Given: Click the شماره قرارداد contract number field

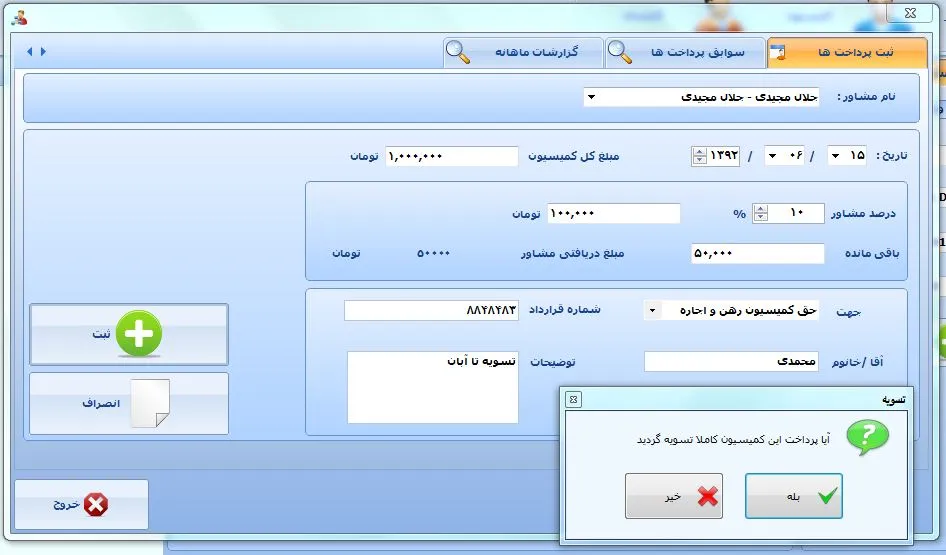Looking at the screenshot, I should coord(431,311).
